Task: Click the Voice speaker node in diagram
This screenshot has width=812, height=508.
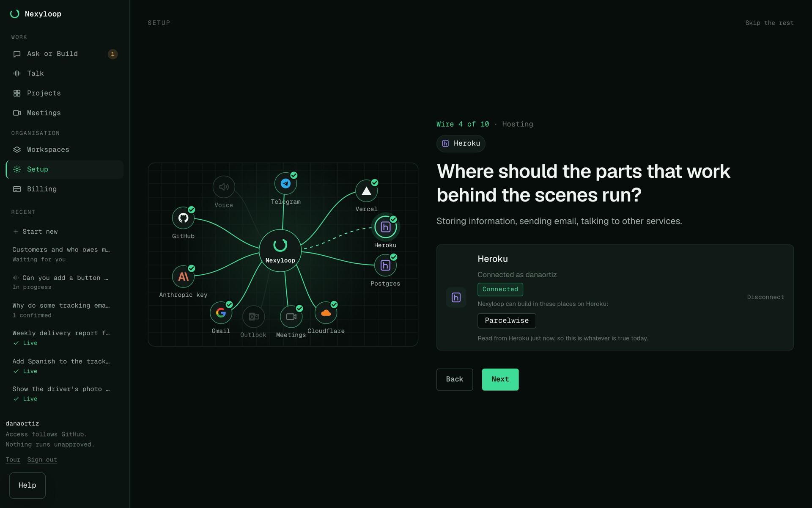Action: (x=224, y=187)
